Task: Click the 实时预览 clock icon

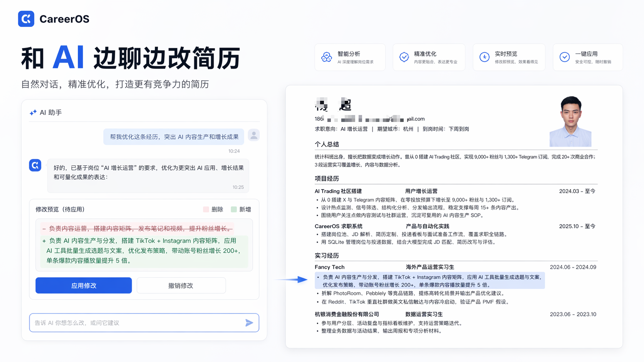Action: pyautogui.click(x=485, y=57)
